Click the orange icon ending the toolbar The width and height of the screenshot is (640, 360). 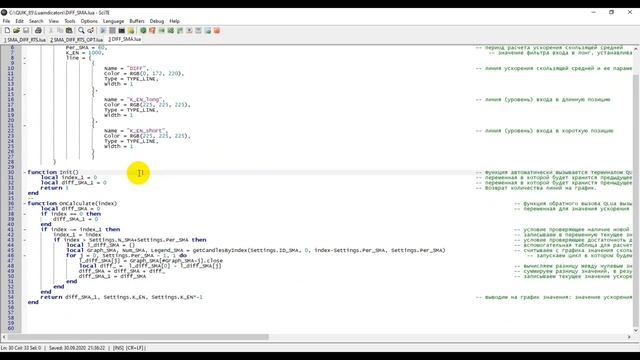pyautogui.click(x=217, y=31)
